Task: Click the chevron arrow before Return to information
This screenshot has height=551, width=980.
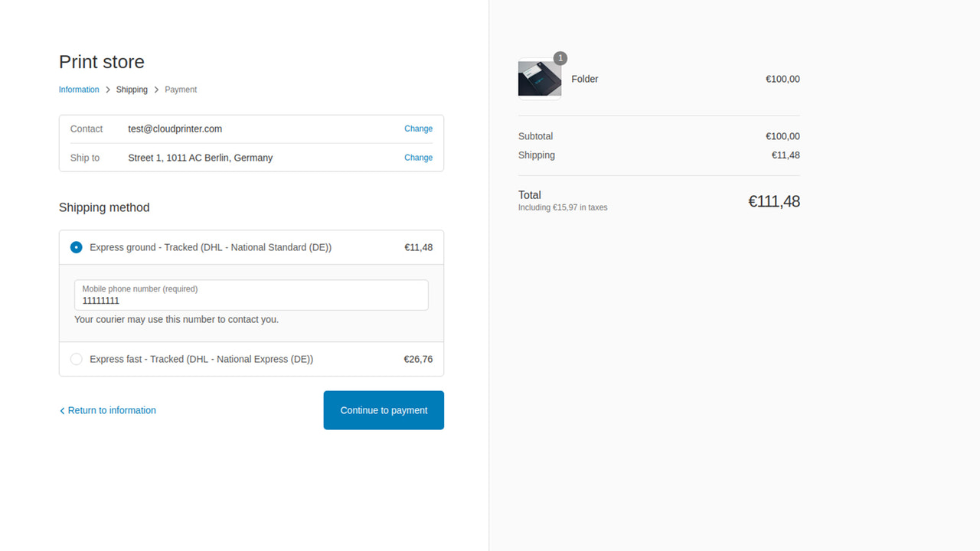Action: (x=62, y=410)
